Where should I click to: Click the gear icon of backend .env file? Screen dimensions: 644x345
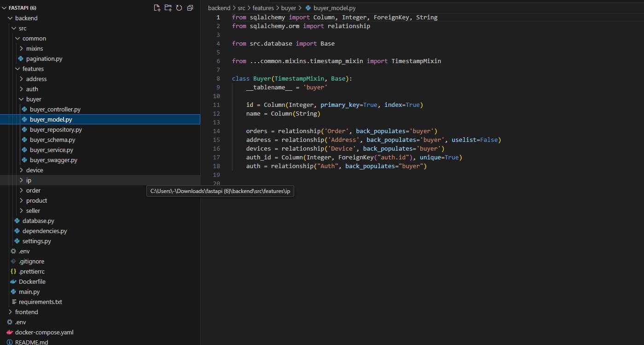[x=13, y=251]
